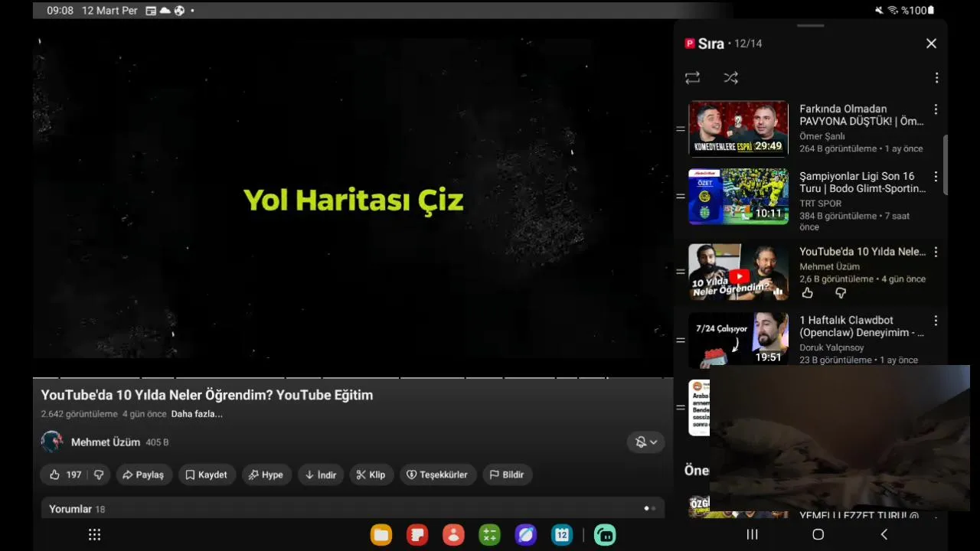This screenshot has height=551, width=980.
Task: Save the video with Kaydet
Action: (x=207, y=474)
